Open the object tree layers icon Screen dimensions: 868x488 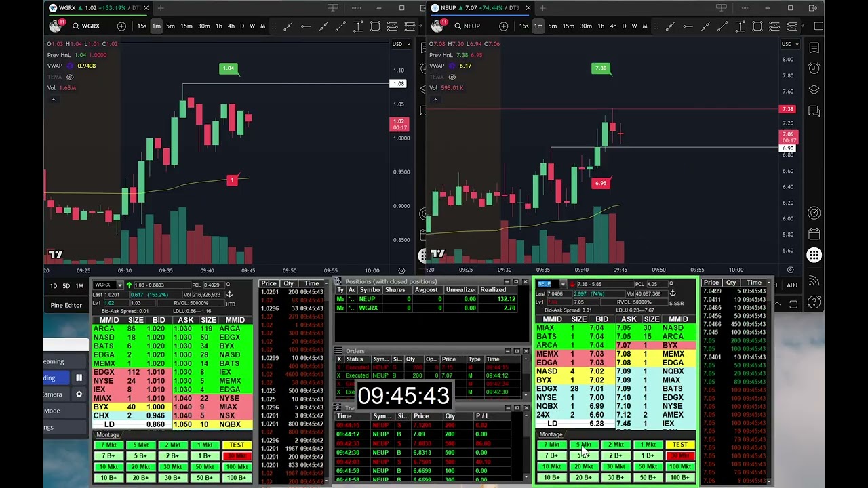click(x=814, y=89)
